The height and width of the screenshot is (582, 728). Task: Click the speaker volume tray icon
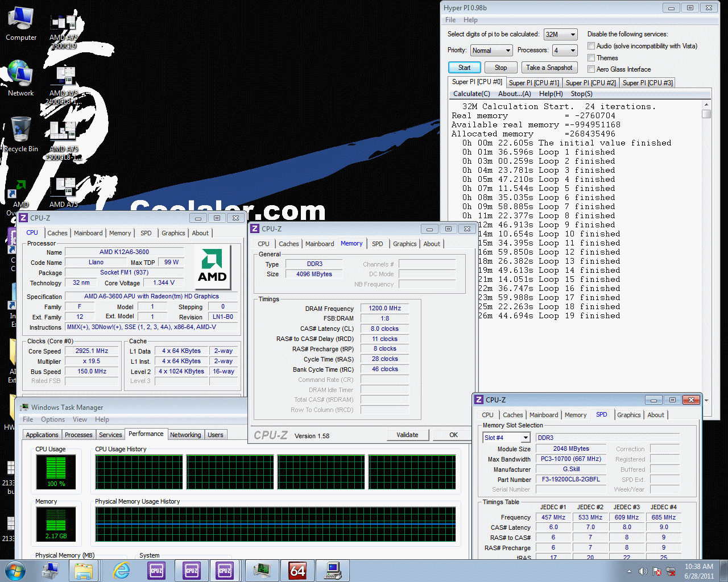643,571
